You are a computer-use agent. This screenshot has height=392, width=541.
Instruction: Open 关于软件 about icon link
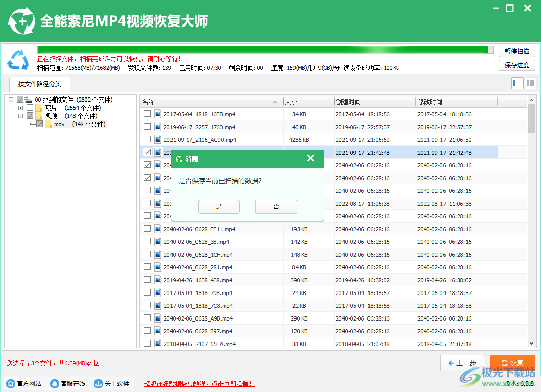pos(99,383)
